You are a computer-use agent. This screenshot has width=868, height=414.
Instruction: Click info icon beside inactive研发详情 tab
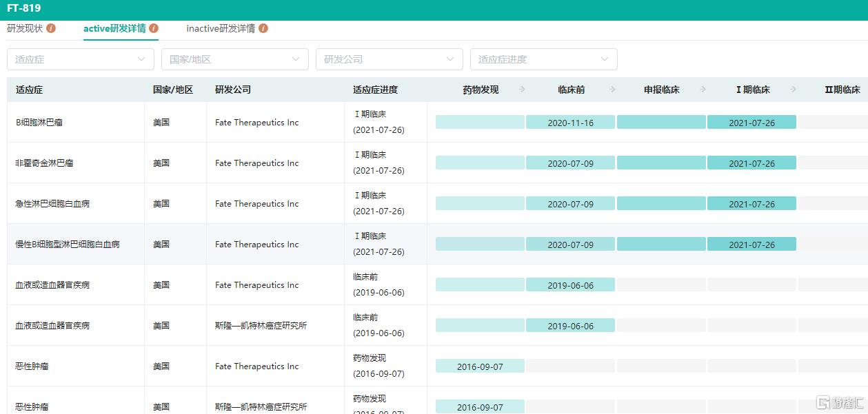point(263,28)
